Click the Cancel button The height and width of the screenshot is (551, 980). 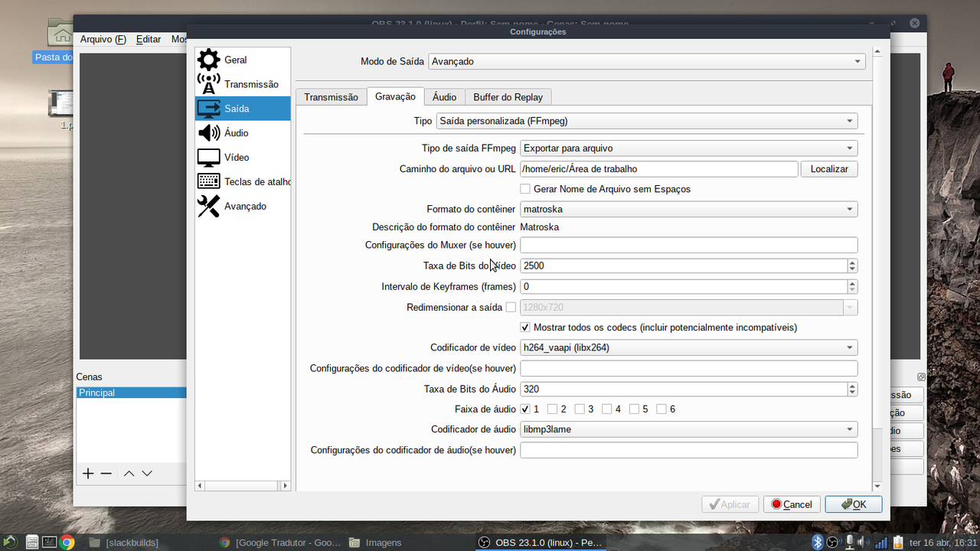(x=792, y=504)
